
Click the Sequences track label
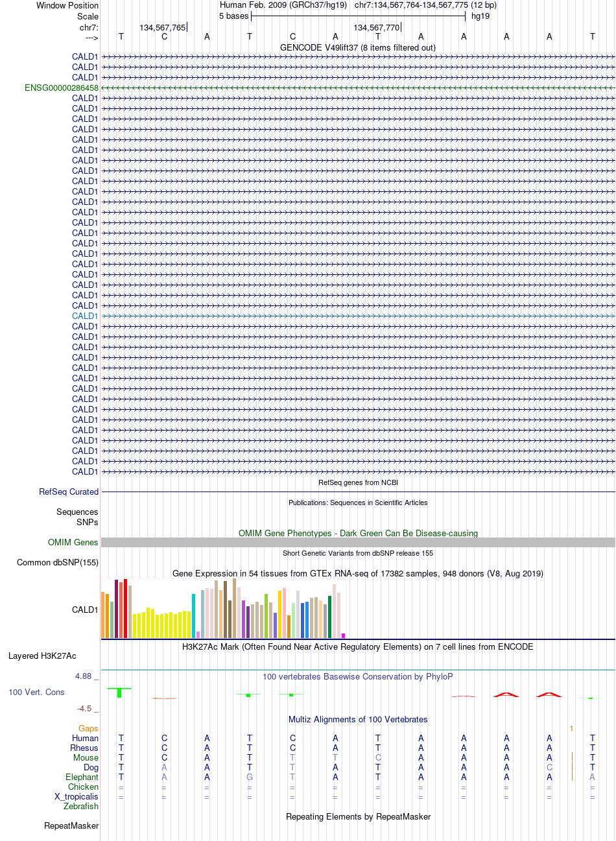pos(77,512)
